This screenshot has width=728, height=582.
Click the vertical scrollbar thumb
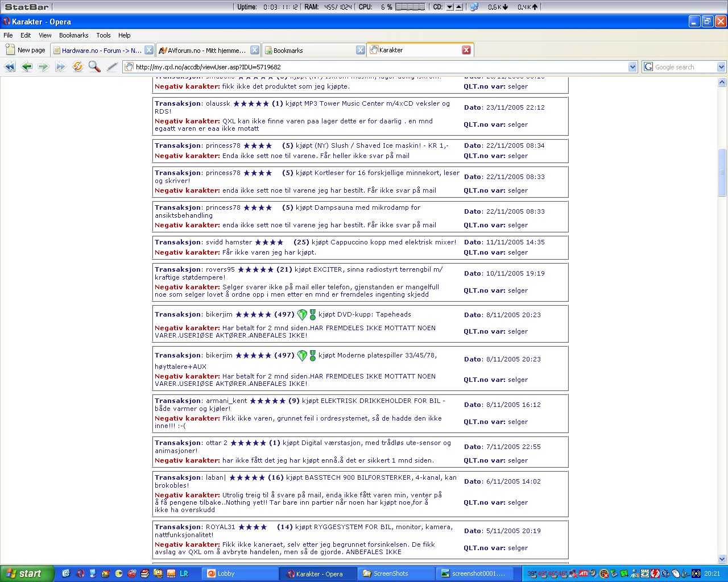[722, 172]
